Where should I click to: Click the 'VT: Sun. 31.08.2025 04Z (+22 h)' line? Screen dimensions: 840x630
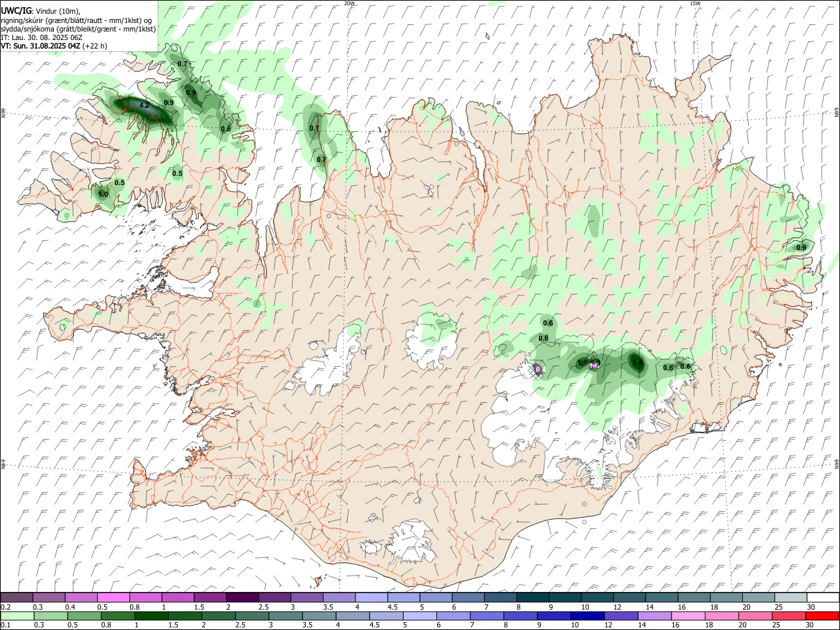click(54, 46)
